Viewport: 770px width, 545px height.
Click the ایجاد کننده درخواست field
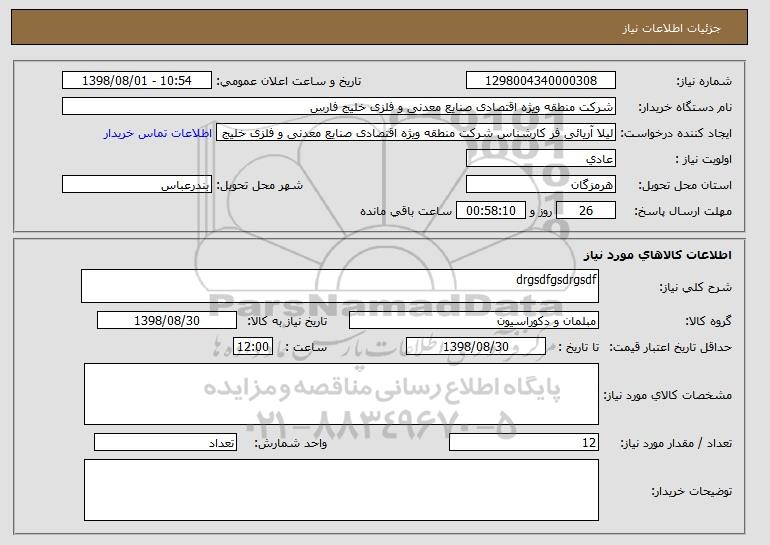(x=416, y=133)
